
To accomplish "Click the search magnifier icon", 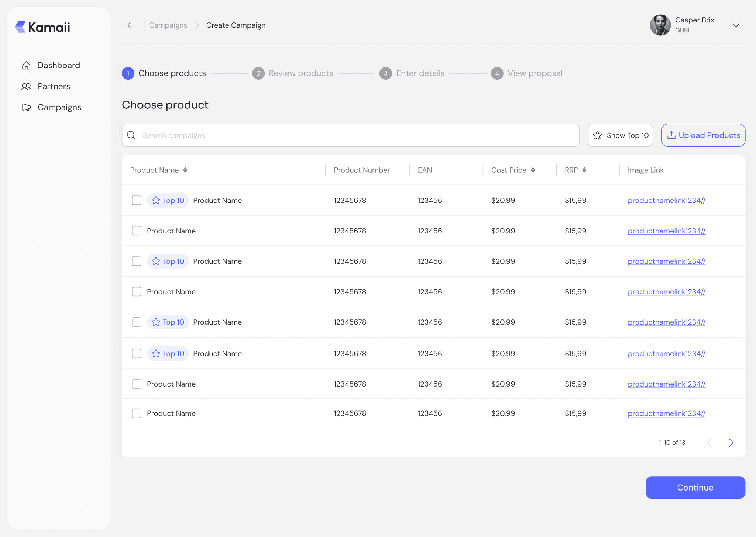I will [x=131, y=135].
